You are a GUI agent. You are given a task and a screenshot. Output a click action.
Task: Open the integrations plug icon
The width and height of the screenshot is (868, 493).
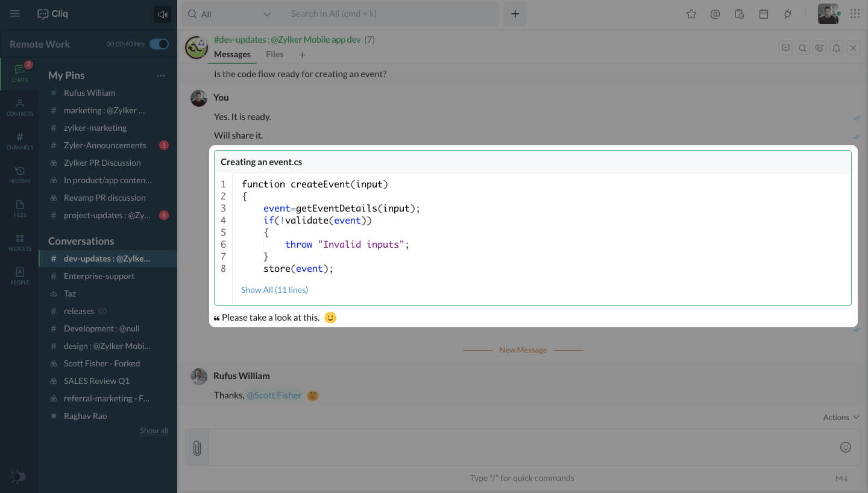click(x=787, y=14)
